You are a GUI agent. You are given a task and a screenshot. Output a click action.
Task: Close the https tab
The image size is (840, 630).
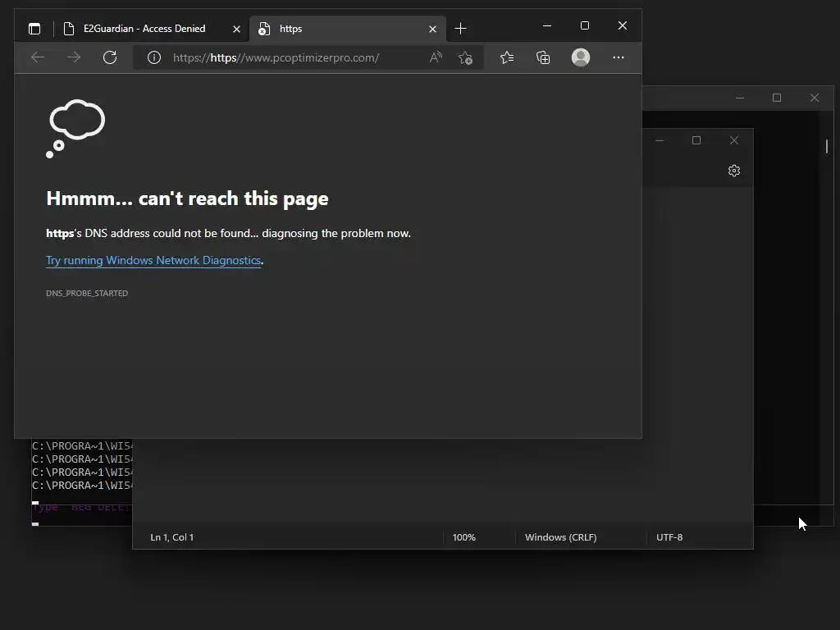pyautogui.click(x=432, y=29)
